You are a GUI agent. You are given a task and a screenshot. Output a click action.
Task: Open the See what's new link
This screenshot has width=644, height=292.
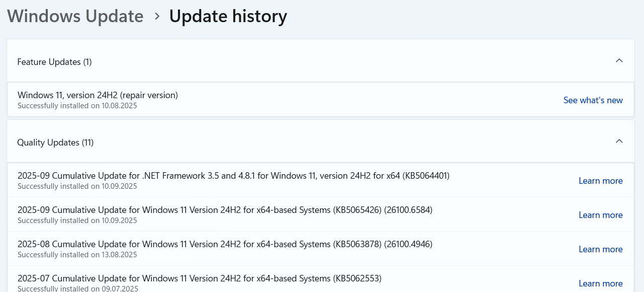593,100
